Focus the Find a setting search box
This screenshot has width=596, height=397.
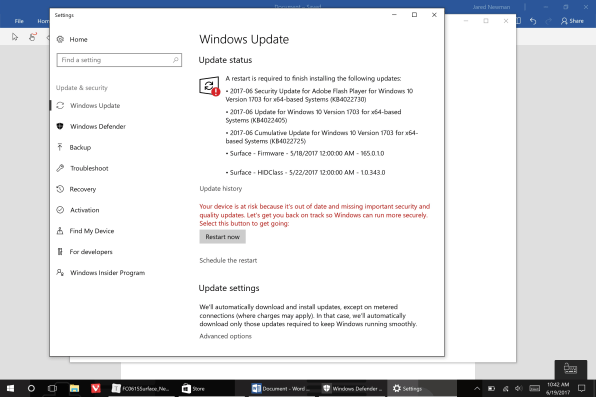point(119,60)
